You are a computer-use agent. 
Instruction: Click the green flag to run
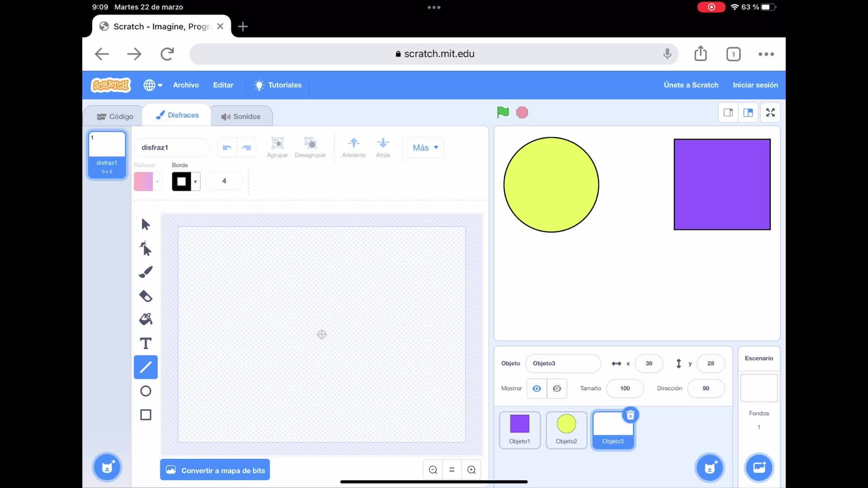click(503, 112)
